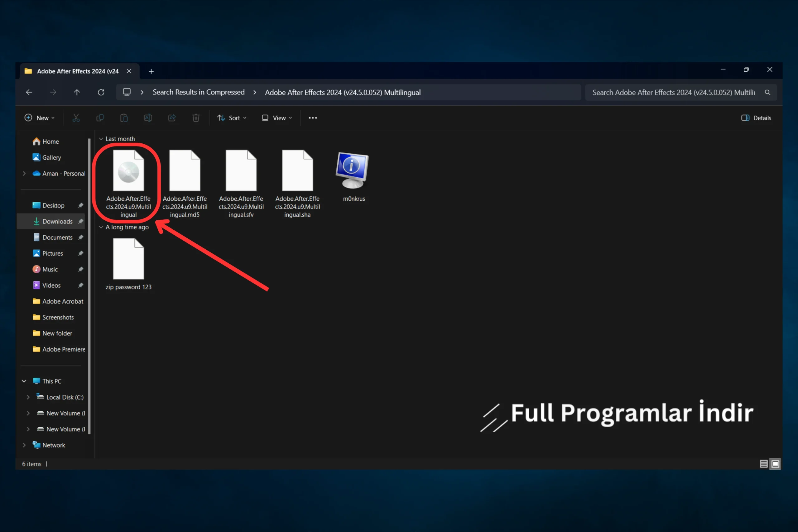Select the m0nkrus info file icon
The width and height of the screenshot is (798, 532).
pos(353,170)
